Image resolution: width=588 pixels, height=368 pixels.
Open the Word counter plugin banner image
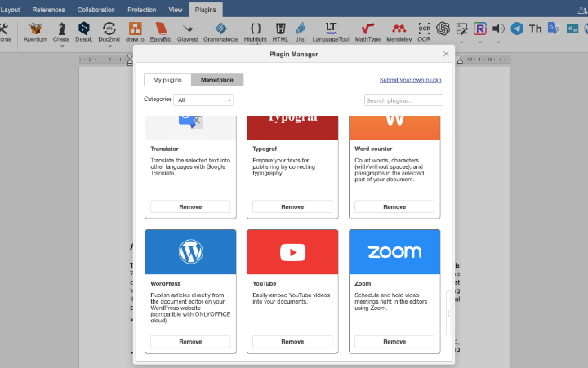pyautogui.click(x=394, y=127)
